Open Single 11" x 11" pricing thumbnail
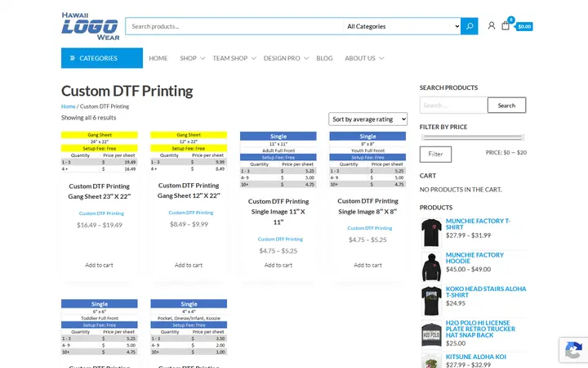Screen dimensions: 588x368 click(278, 159)
